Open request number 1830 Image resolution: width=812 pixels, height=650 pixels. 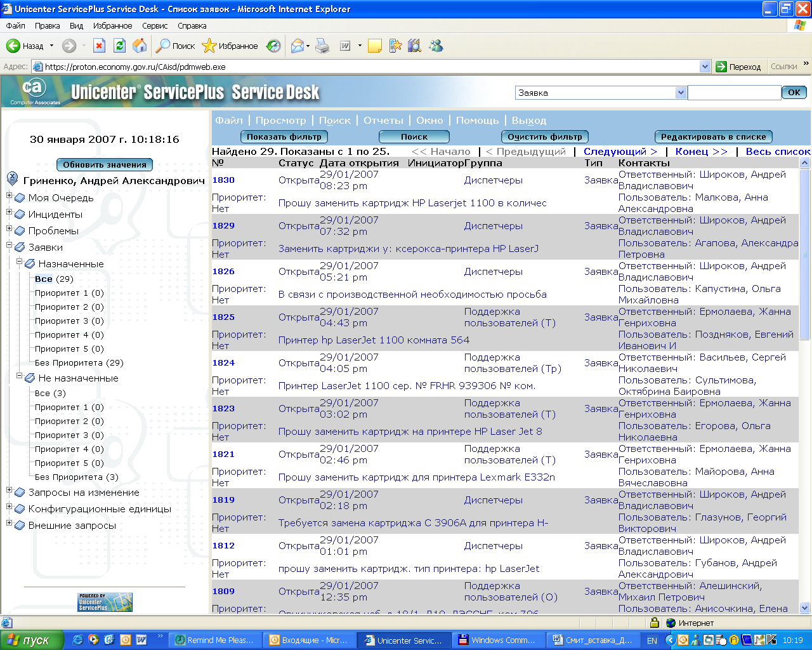pyautogui.click(x=223, y=180)
